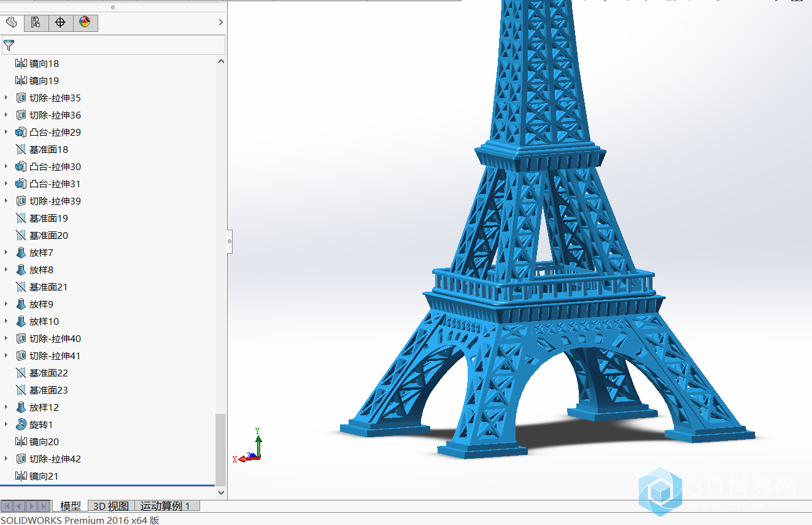Expand the 切除-拉伸39 feature

click(x=6, y=201)
